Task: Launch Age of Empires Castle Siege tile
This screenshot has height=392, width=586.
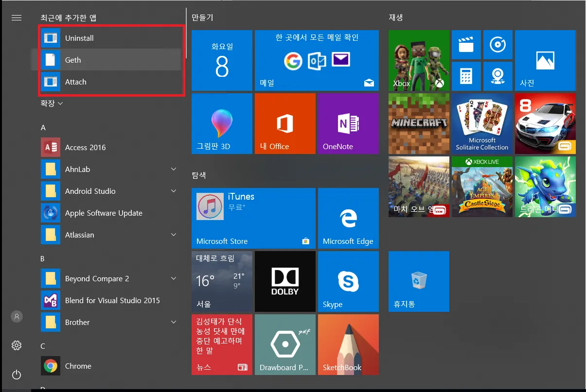Action: (482, 187)
